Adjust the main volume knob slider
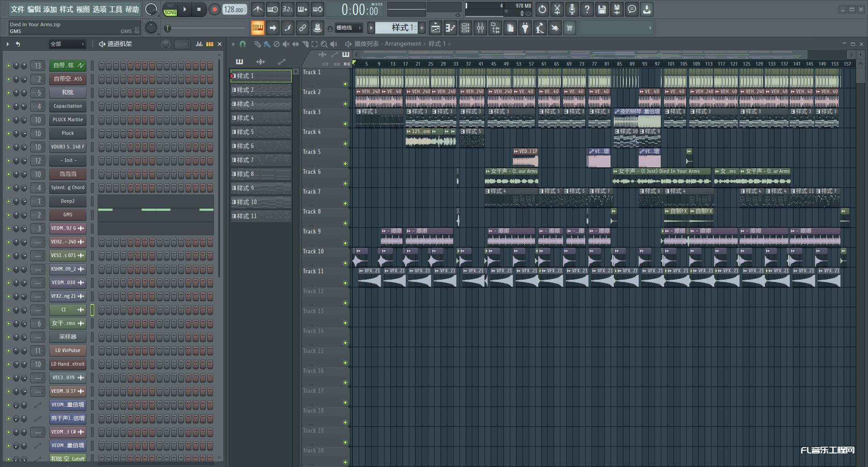 pyautogui.click(x=151, y=9)
